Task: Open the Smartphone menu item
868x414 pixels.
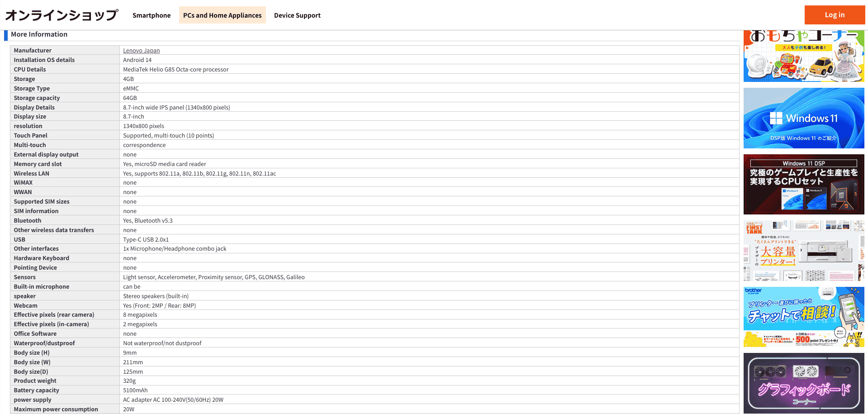Action: (x=152, y=15)
